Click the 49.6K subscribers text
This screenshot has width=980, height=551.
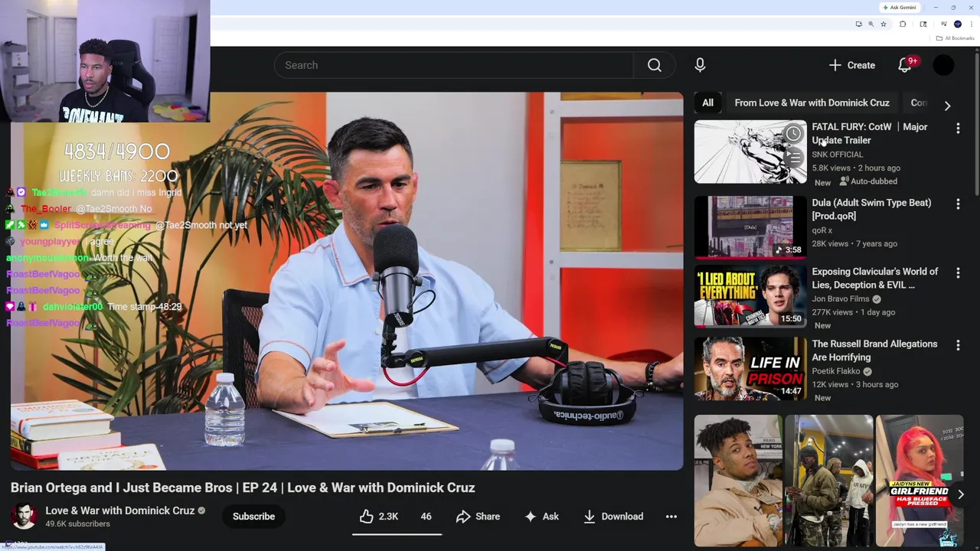pos(77,524)
